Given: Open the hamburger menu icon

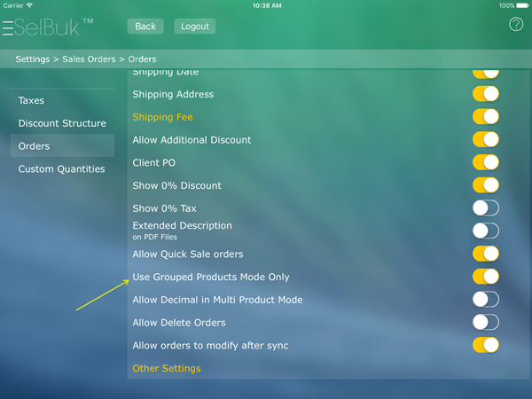Looking at the screenshot, I should 8,28.
